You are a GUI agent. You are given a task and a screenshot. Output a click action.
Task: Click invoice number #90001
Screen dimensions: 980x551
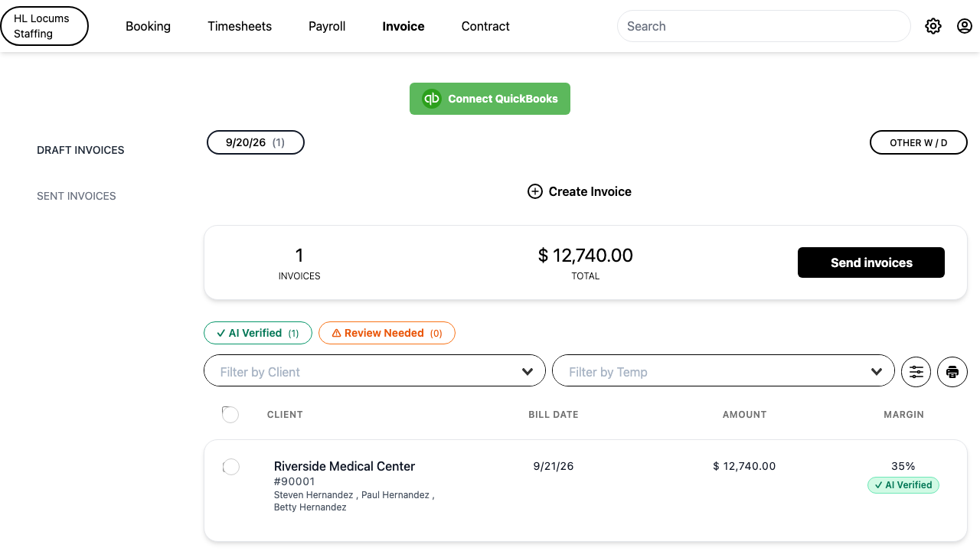click(x=295, y=481)
